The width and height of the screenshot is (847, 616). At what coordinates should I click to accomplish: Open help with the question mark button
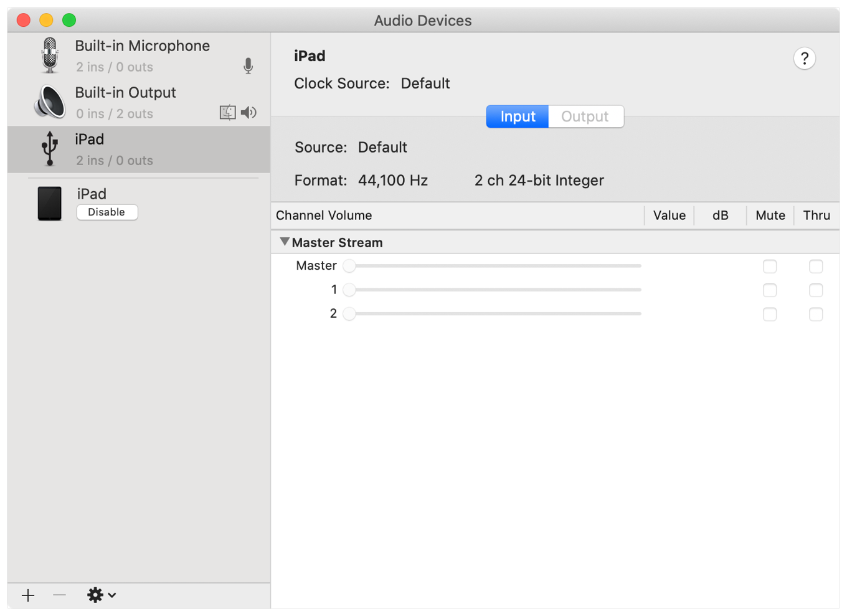tap(804, 59)
